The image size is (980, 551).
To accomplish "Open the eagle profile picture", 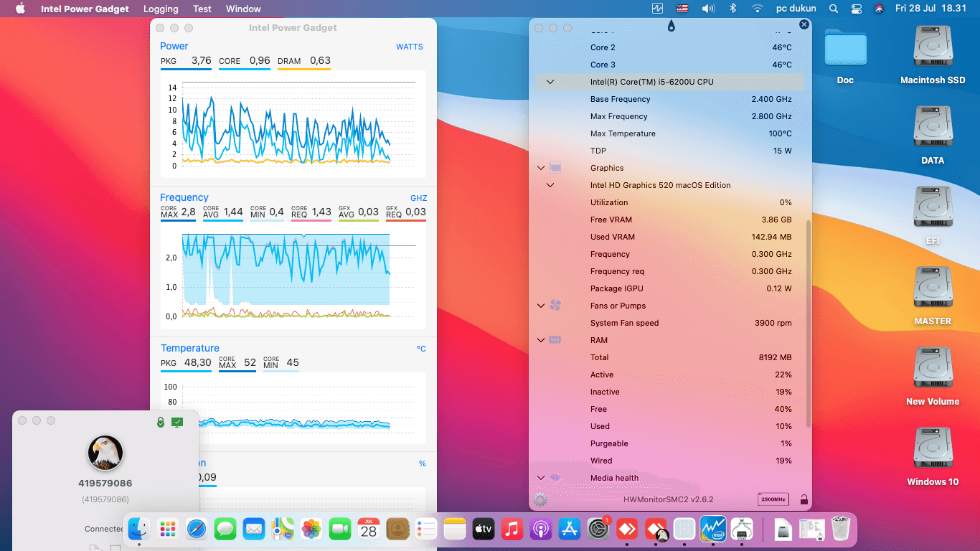I will 105,453.
